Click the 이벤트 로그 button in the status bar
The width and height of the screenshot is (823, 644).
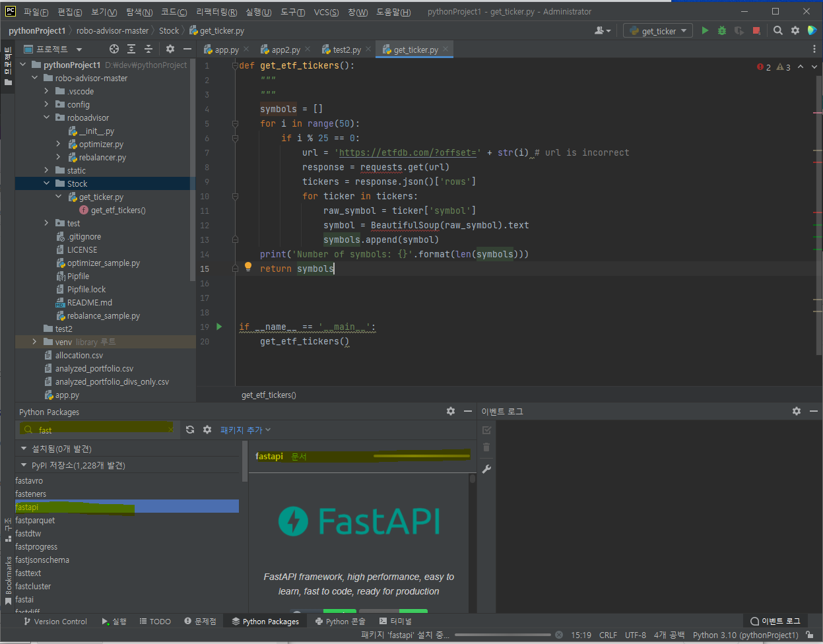click(775, 621)
